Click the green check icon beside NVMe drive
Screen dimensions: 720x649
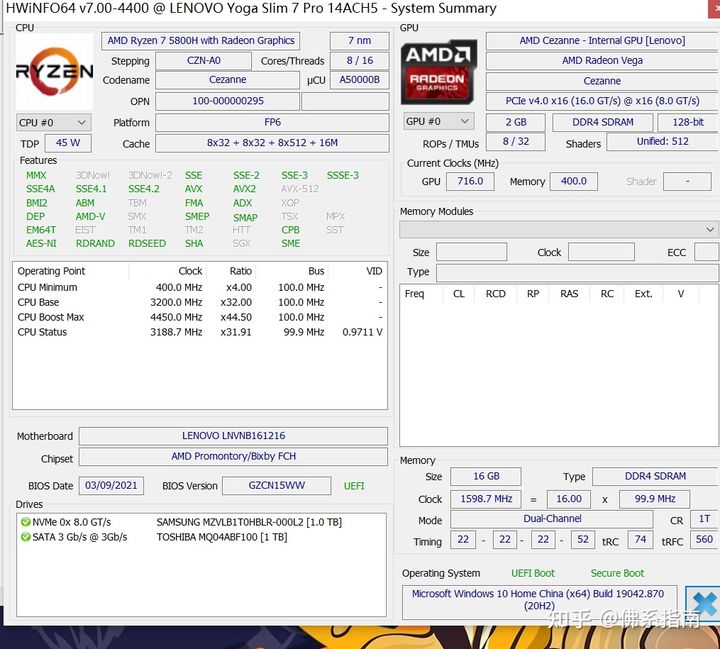(x=25, y=522)
